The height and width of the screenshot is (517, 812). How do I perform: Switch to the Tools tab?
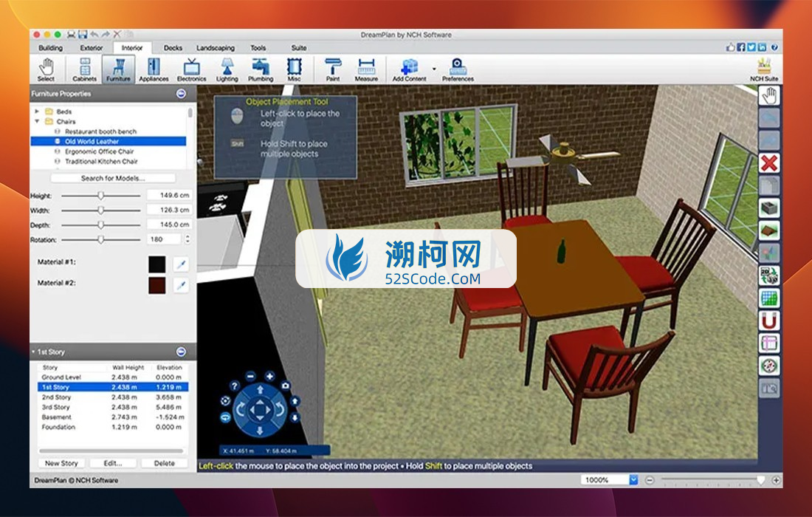pos(258,48)
